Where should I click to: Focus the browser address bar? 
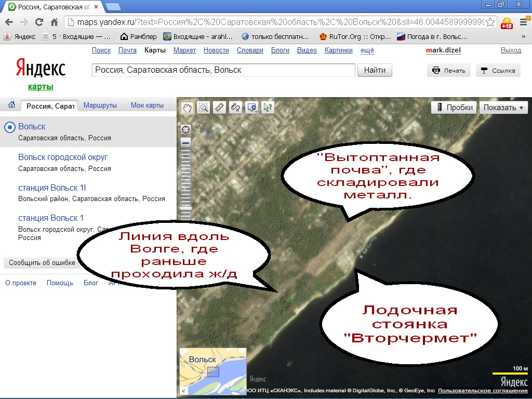[280, 22]
